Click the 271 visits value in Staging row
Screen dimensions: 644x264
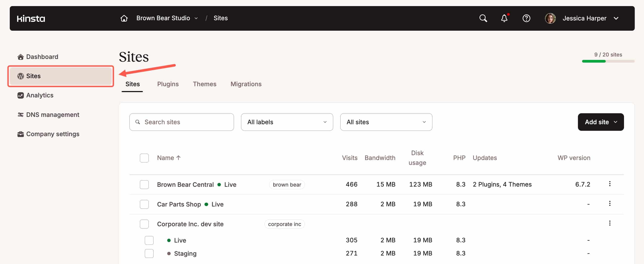351,253
